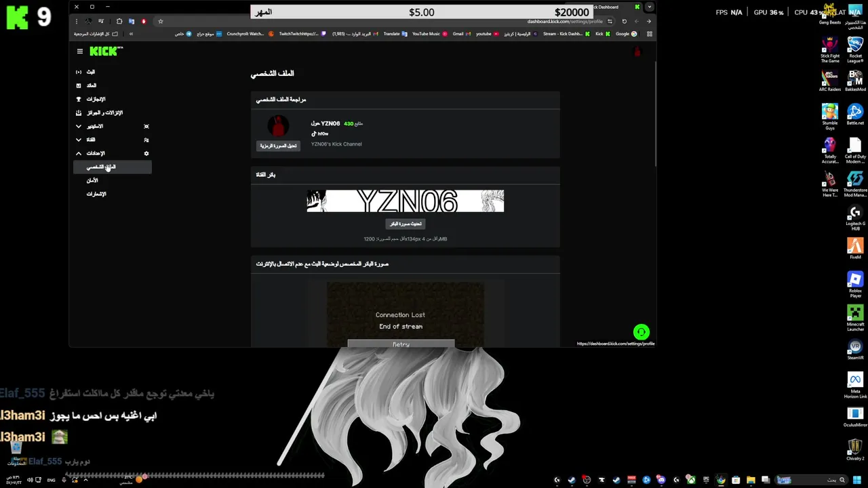Click the gear icon in الإعدادات row
This screenshot has width=868, height=488.
[146, 153]
